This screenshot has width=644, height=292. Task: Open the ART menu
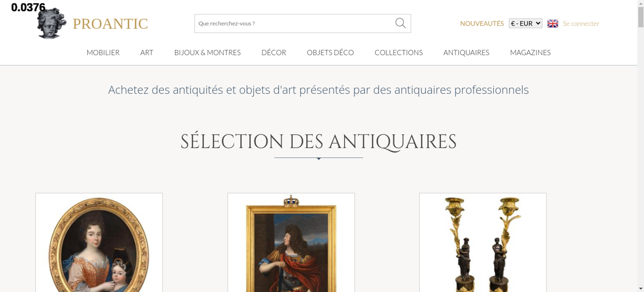coord(147,52)
